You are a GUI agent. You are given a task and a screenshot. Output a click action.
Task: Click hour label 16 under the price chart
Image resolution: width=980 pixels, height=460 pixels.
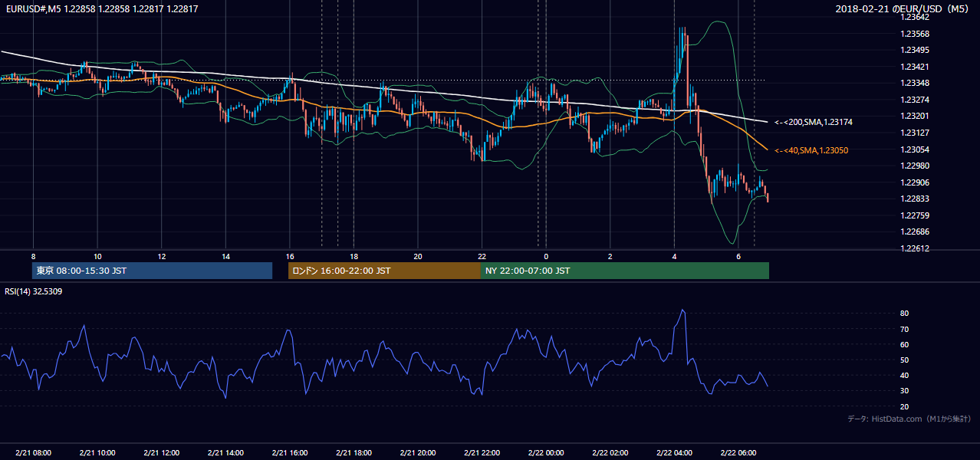(x=289, y=256)
